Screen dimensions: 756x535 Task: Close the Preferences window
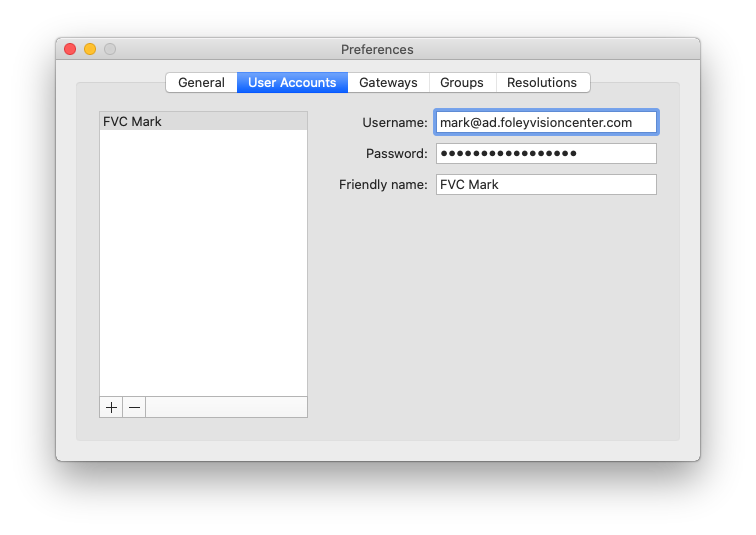(70, 49)
